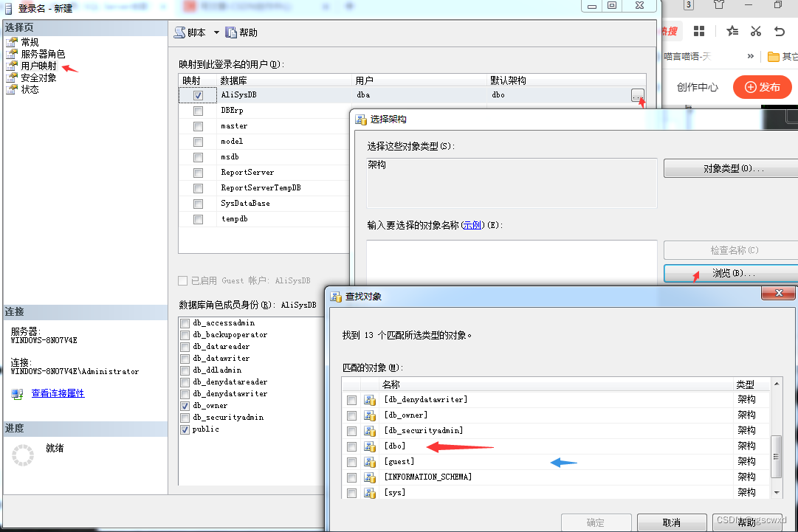Click the [db_owner] schema icon

pyautogui.click(x=370, y=415)
